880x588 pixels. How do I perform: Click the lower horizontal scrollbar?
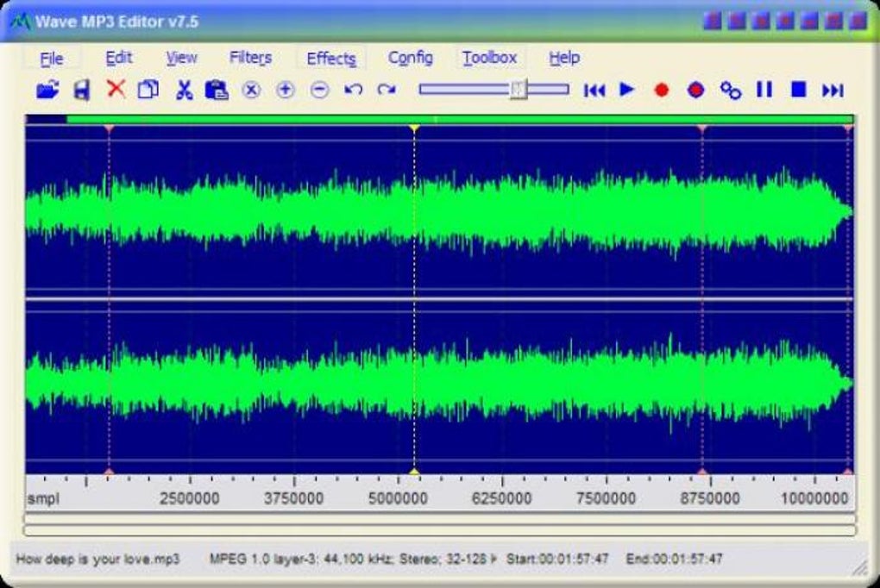pos(440,530)
